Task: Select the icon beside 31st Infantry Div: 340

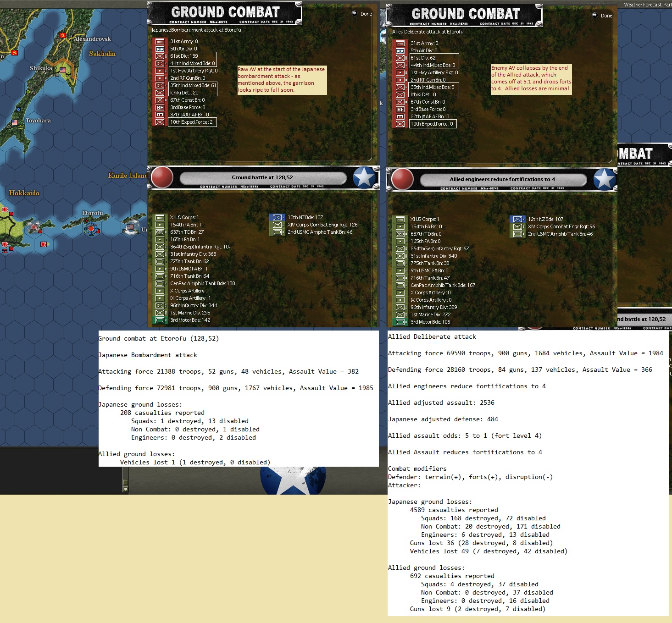Action: (400, 256)
